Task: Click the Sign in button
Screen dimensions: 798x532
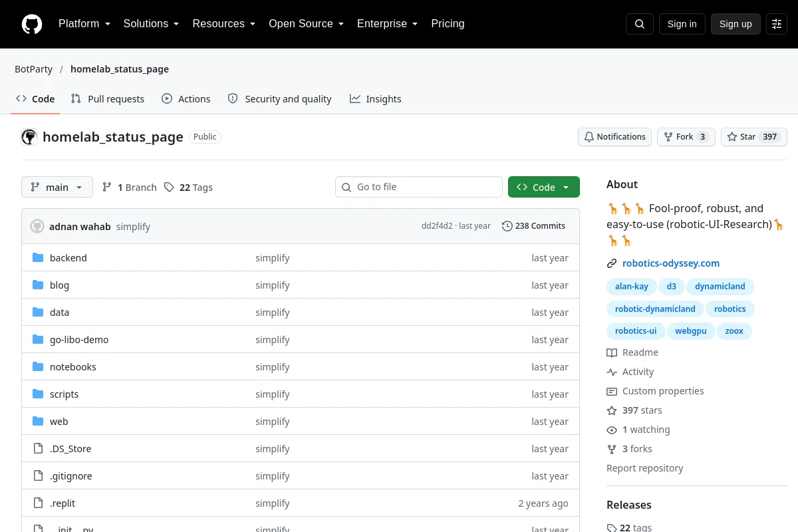Action: click(x=682, y=24)
